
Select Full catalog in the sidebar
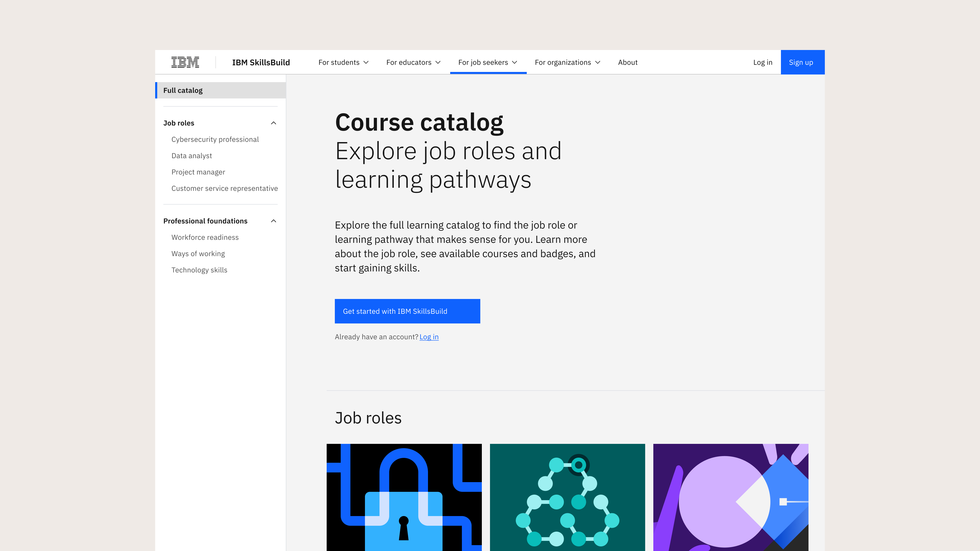(183, 90)
